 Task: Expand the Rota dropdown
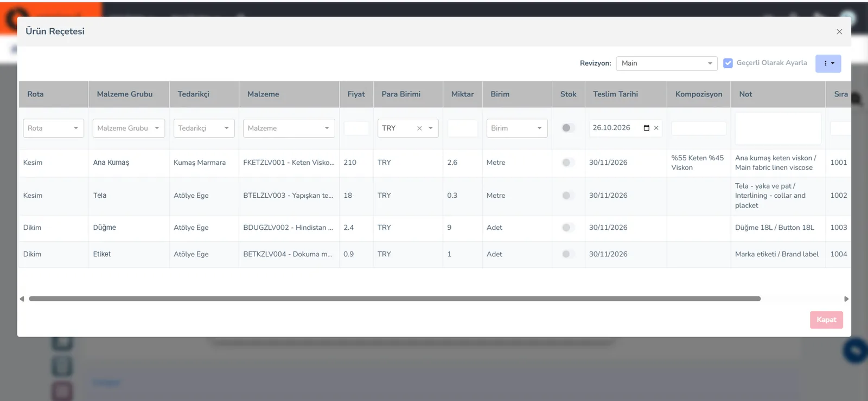[x=54, y=128]
